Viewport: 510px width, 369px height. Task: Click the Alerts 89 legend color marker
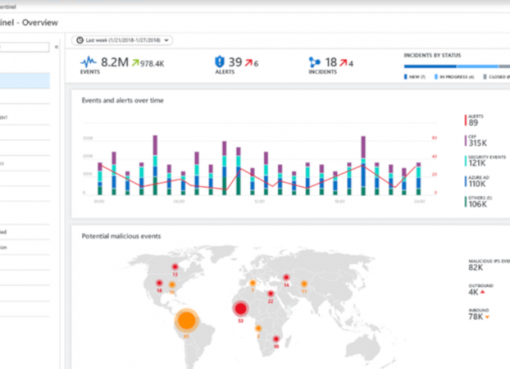pyautogui.click(x=466, y=120)
